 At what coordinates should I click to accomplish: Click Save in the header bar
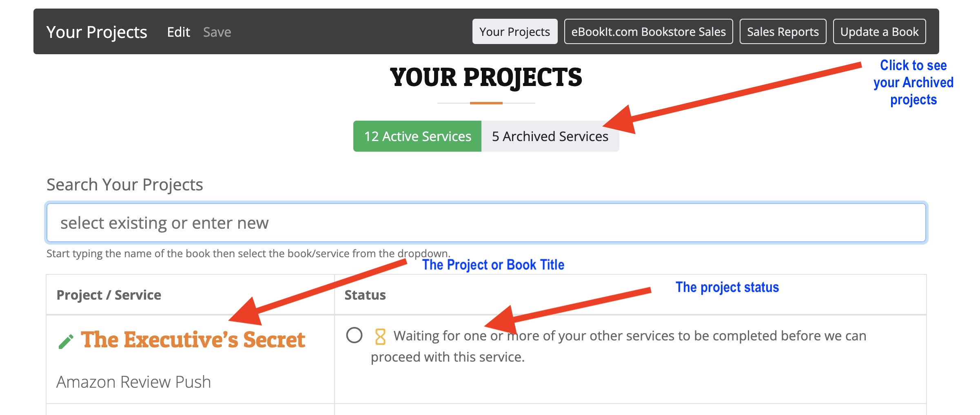pyautogui.click(x=217, y=32)
